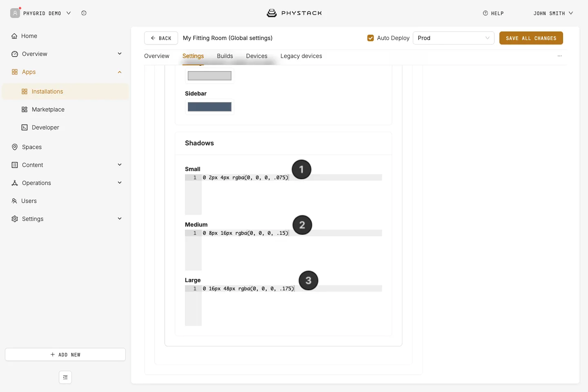Viewport: 588px width, 392px height.
Task: Expand the Overview sidebar section chevron
Action: pyautogui.click(x=120, y=53)
